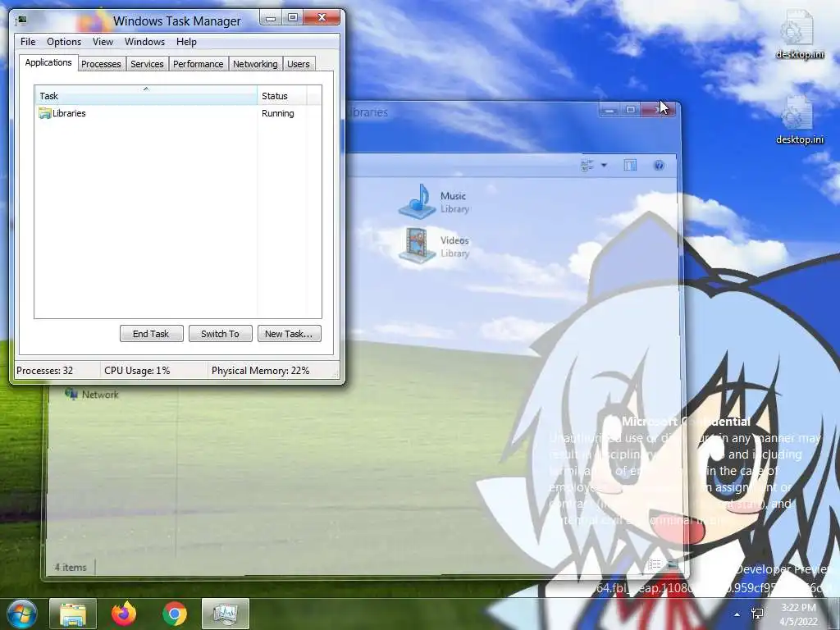The image size is (840, 630).
Task: Click the network icon in system tray
Action: (x=757, y=614)
